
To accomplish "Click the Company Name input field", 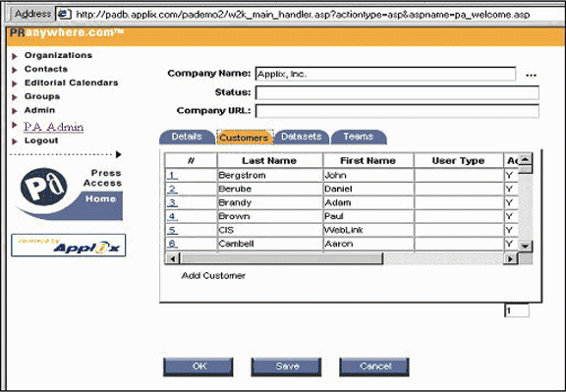I will [x=385, y=74].
